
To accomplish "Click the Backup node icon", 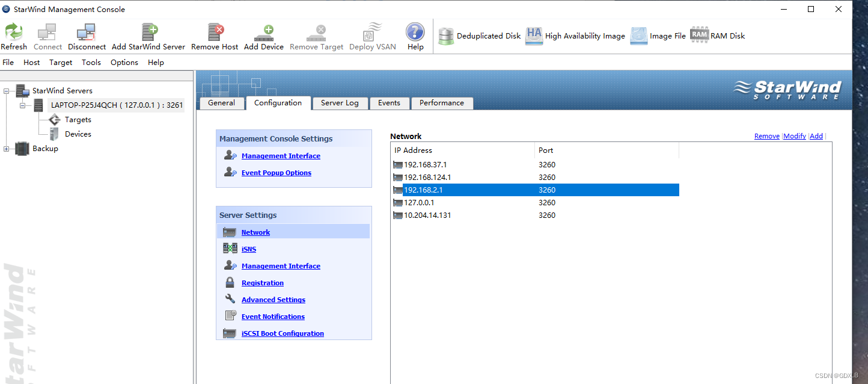I will (x=22, y=149).
